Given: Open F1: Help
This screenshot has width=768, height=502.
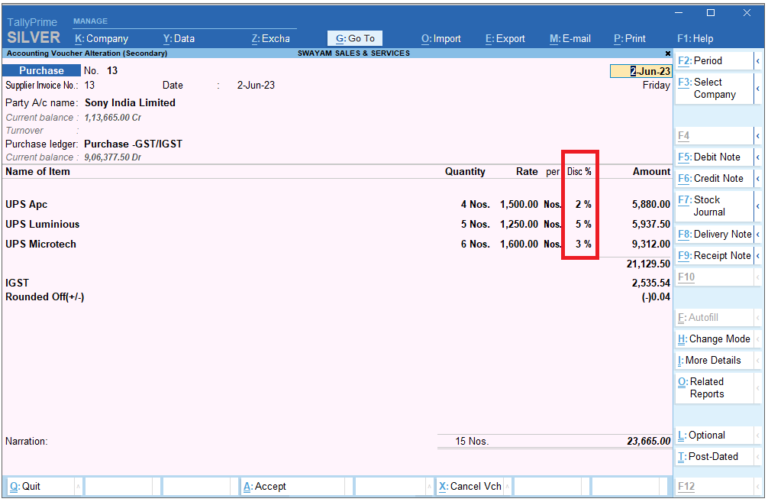Looking at the screenshot, I should click(695, 38).
